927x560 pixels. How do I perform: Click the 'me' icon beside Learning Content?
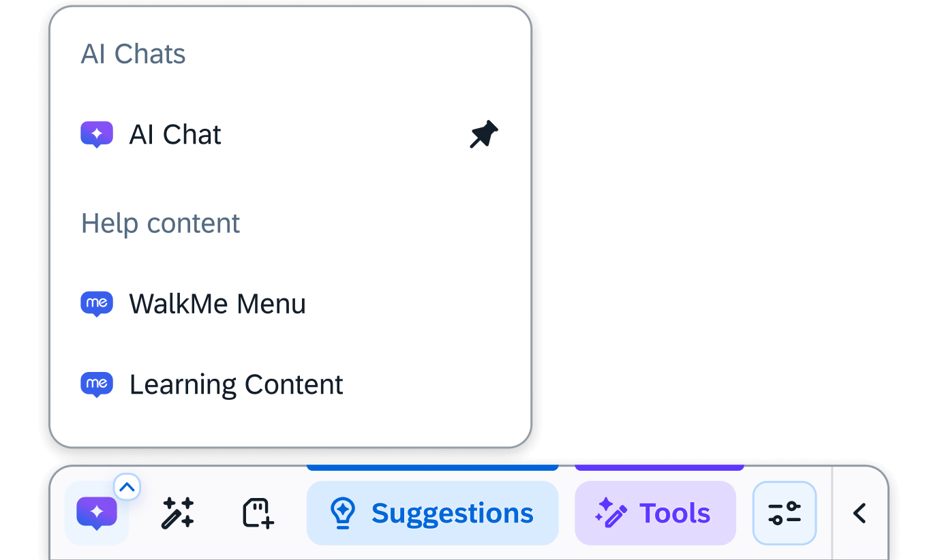[x=97, y=384]
